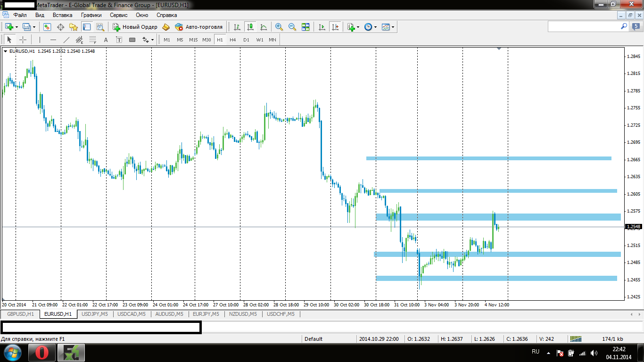Open Windows Start button

(12, 352)
